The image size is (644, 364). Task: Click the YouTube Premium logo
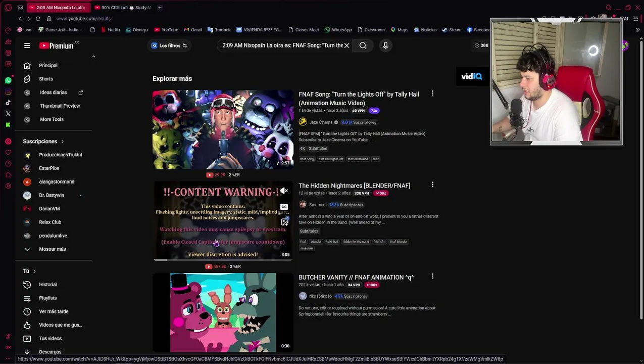[x=57, y=45]
